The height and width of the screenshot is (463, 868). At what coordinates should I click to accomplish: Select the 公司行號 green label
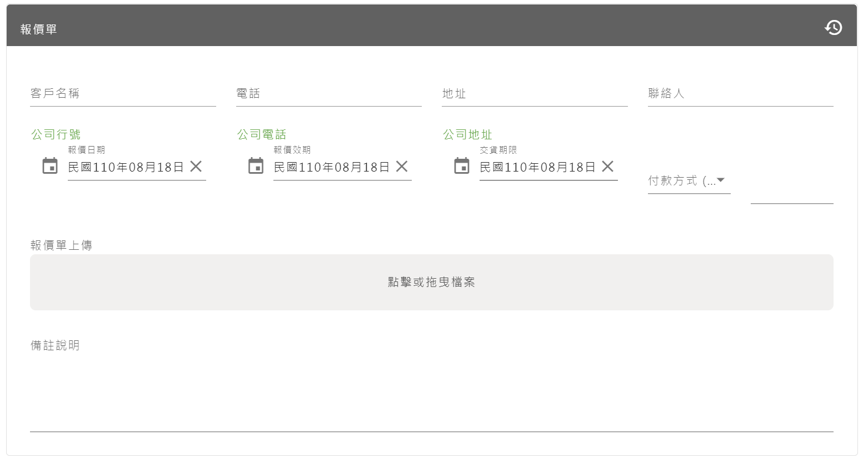tap(56, 134)
